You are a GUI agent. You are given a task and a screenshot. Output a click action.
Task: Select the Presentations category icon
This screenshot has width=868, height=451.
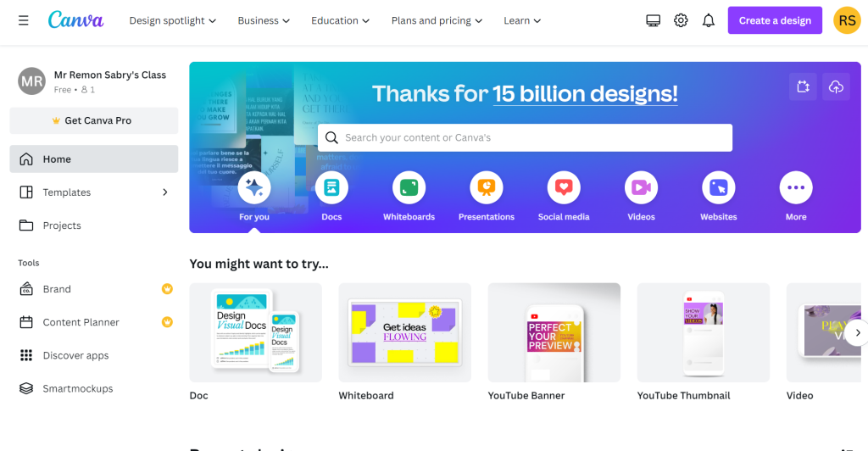[x=487, y=187]
